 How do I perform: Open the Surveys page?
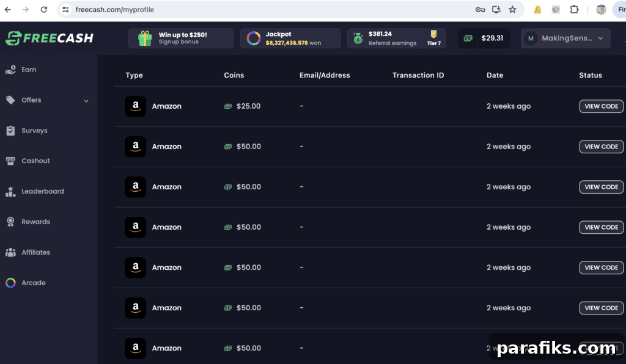[x=34, y=130]
